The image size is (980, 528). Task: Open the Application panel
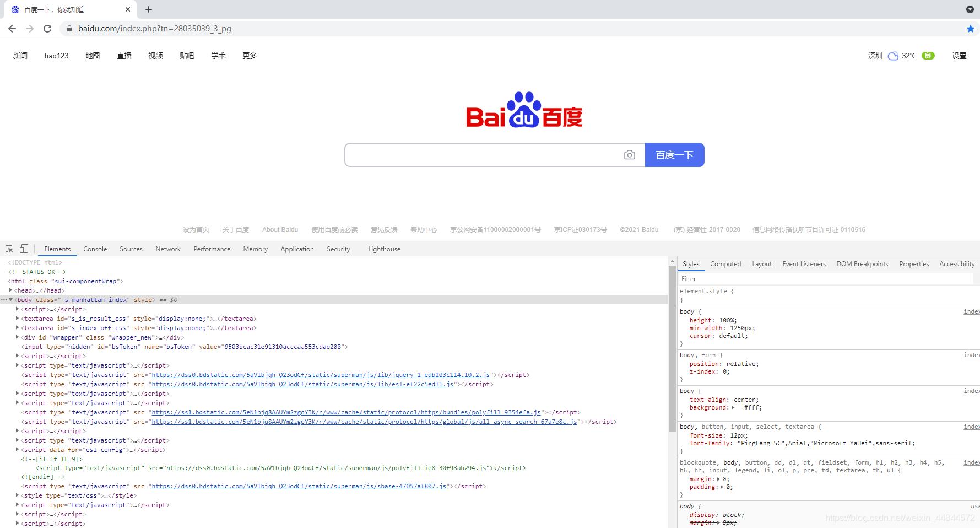[x=297, y=249]
